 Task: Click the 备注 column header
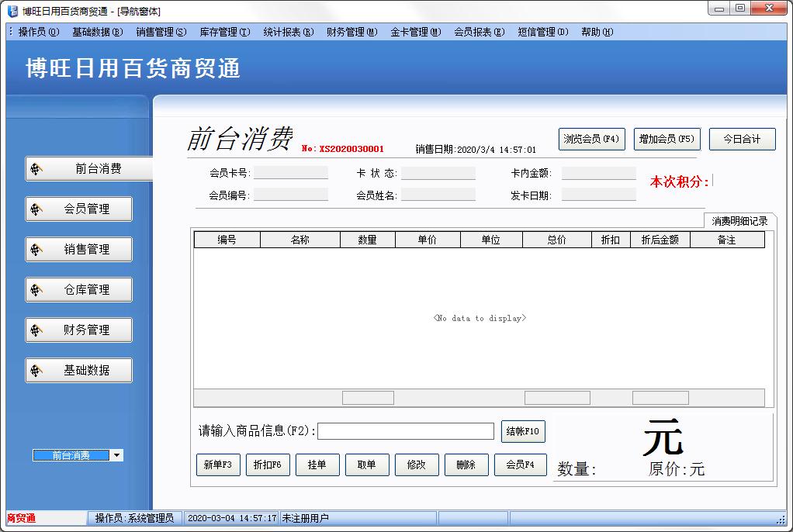point(727,240)
